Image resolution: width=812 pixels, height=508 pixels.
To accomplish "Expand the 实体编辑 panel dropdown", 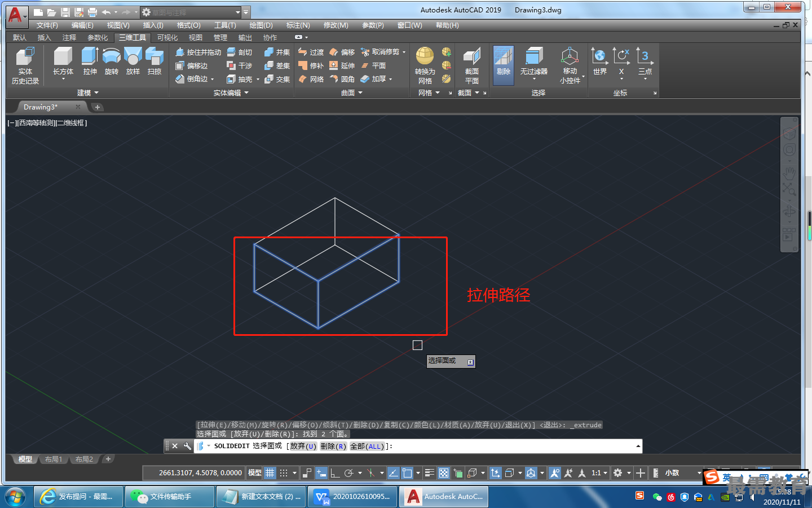I will [231, 93].
